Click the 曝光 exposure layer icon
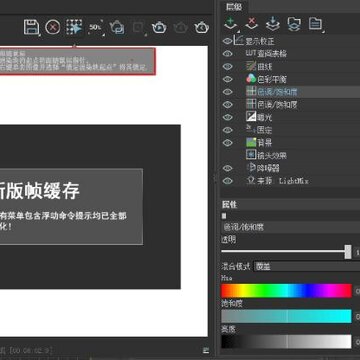This screenshot has height=360, width=360. point(251,117)
